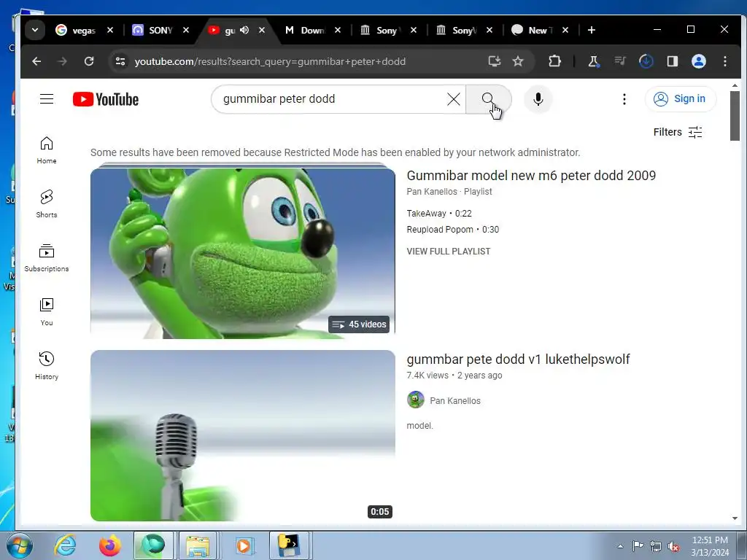The width and height of the screenshot is (747, 560).
Task: Open Chrome profile avatar icon
Action: (698, 61)
